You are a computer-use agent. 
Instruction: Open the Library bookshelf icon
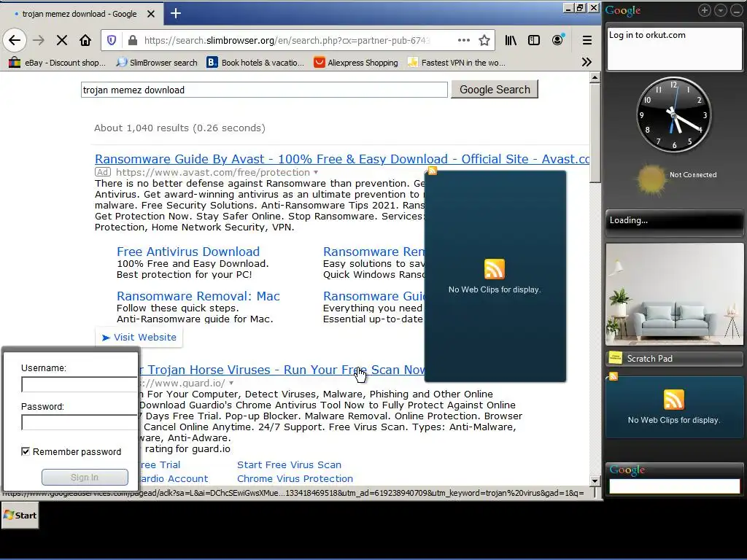click(511, 41)
